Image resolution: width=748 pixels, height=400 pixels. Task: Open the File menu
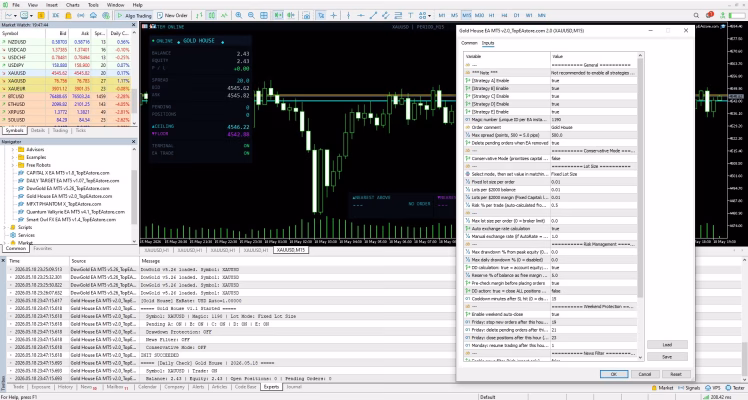(16, 5)
